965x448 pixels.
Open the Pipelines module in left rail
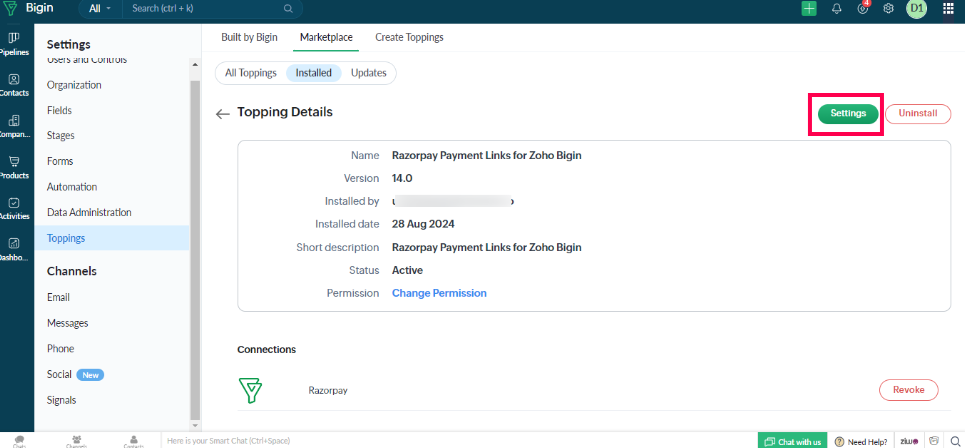(14, 44)
